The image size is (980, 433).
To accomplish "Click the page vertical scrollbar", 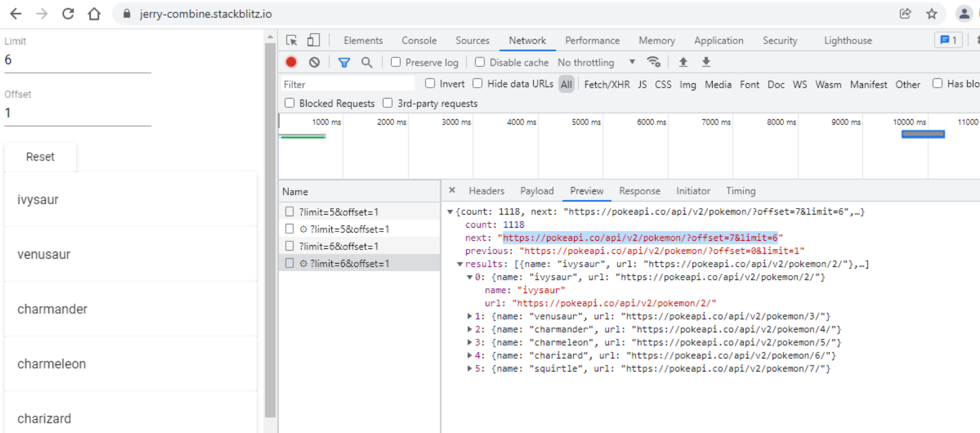I will click(270, 229).
